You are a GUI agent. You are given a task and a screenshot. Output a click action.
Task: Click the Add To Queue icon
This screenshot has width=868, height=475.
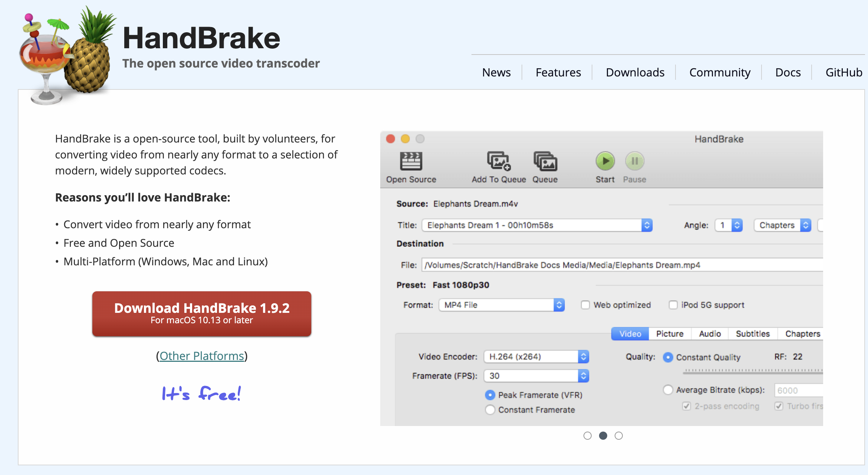point(498,161)
